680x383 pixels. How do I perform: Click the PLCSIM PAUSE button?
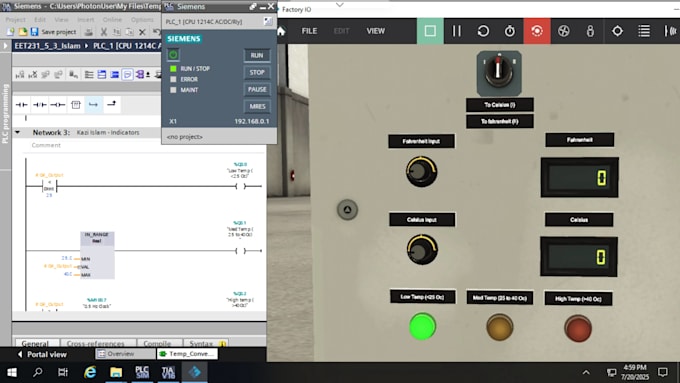coord(257,89)
